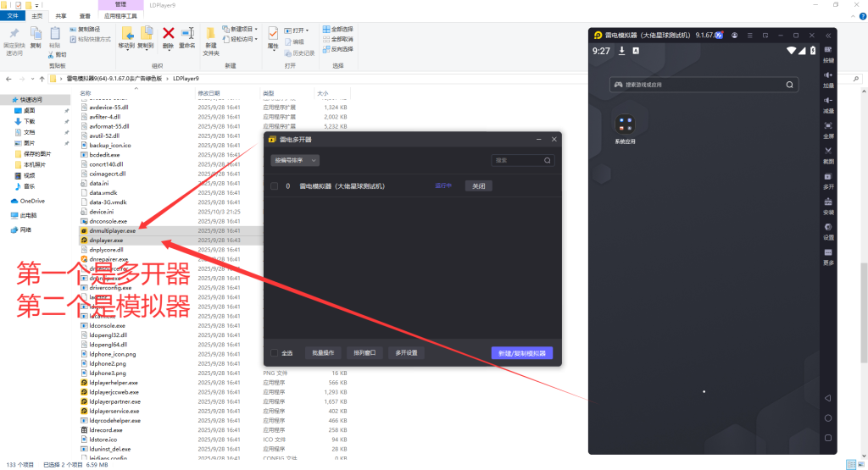The height and width of the screenshot is (470, 868).
Task: Tap the Android home circle button
Action: [827, 418]
